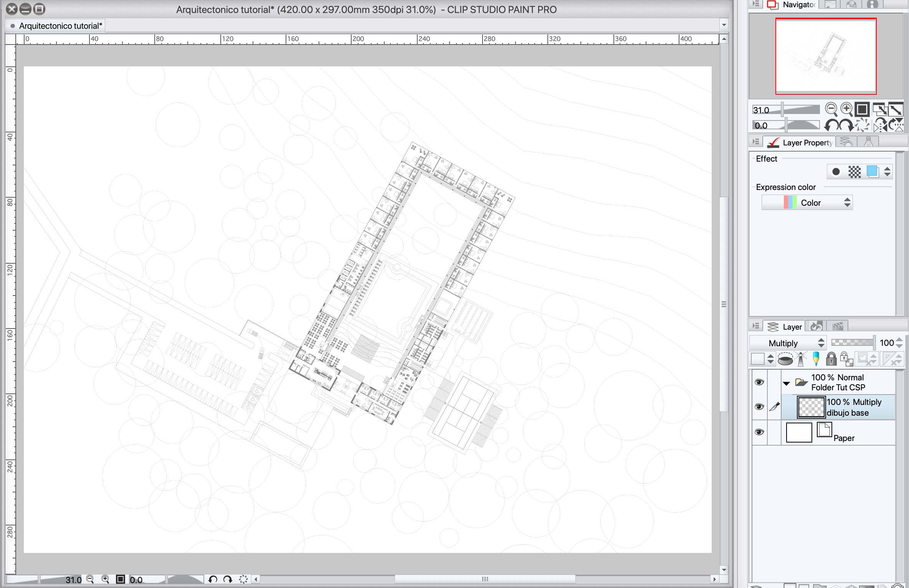Apply Tone effect checkered icon
Screen dimensions: 909x588
click(854, 172)
